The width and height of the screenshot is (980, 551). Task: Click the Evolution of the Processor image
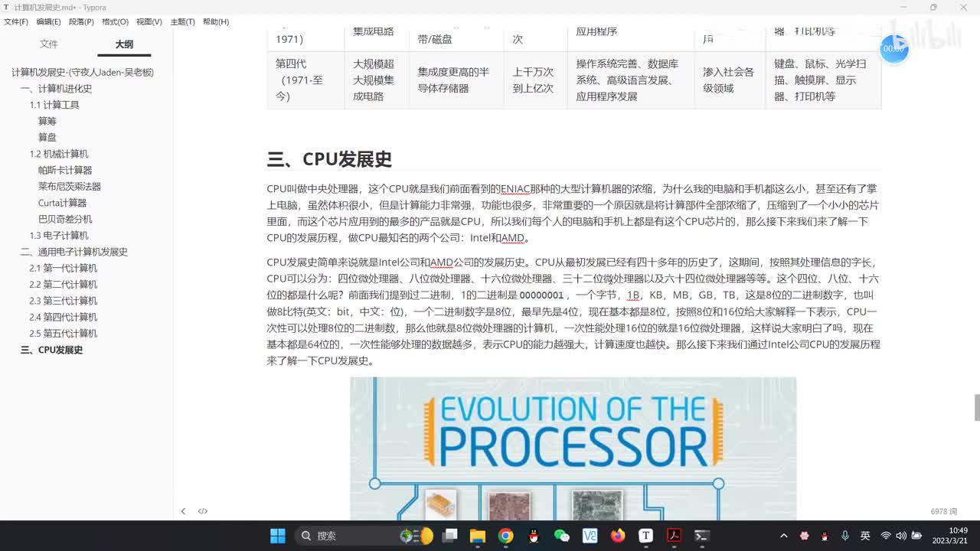(x=573, y=448)
